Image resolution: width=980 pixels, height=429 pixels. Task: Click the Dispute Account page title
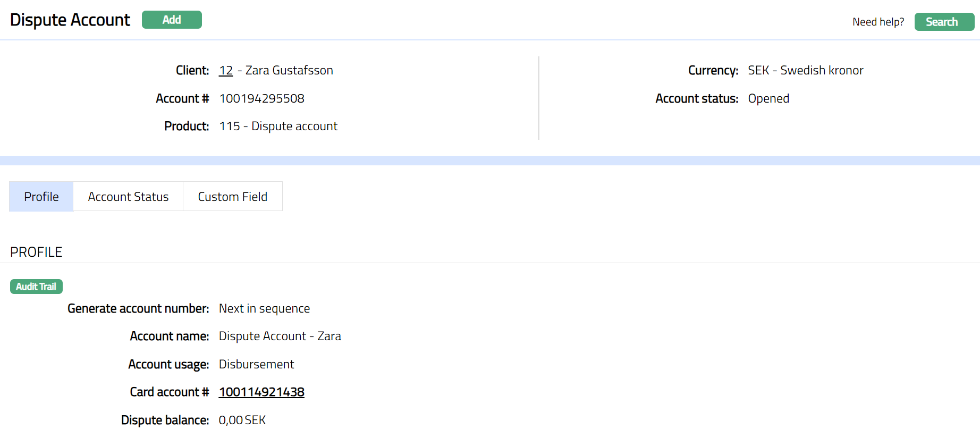pyautogui.click(x=70, y=20)
